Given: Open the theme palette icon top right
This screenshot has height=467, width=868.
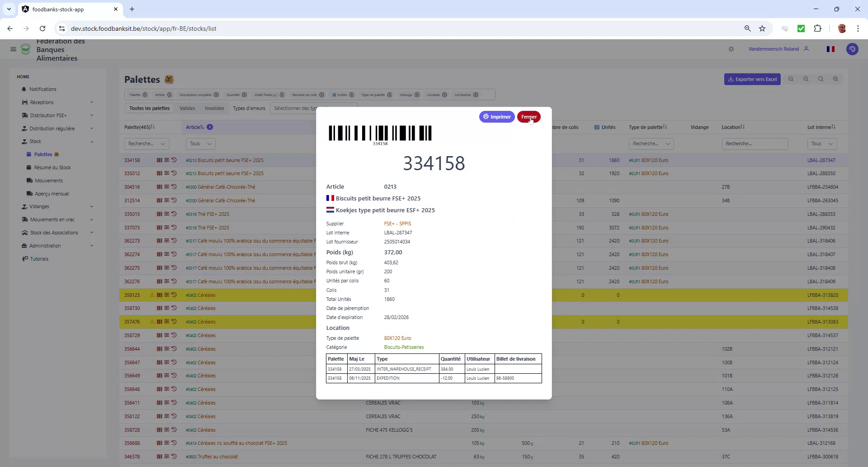Looking at the screenshot, I should [x=852, y=49].
